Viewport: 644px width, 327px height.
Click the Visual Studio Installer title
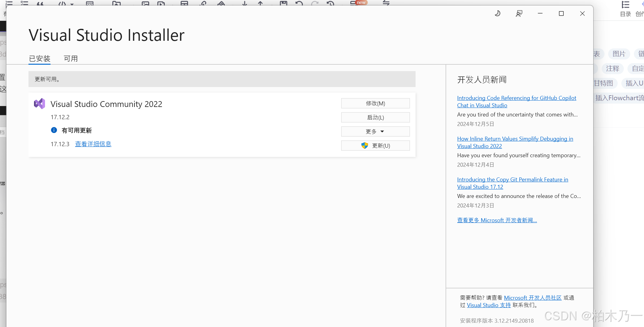(107, 35)
